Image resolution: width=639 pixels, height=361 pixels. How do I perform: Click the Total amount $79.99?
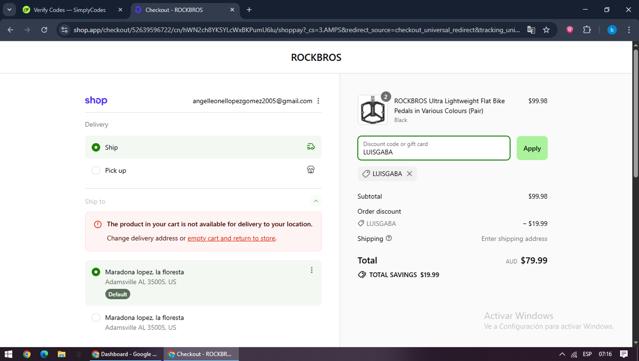point(534,260)
